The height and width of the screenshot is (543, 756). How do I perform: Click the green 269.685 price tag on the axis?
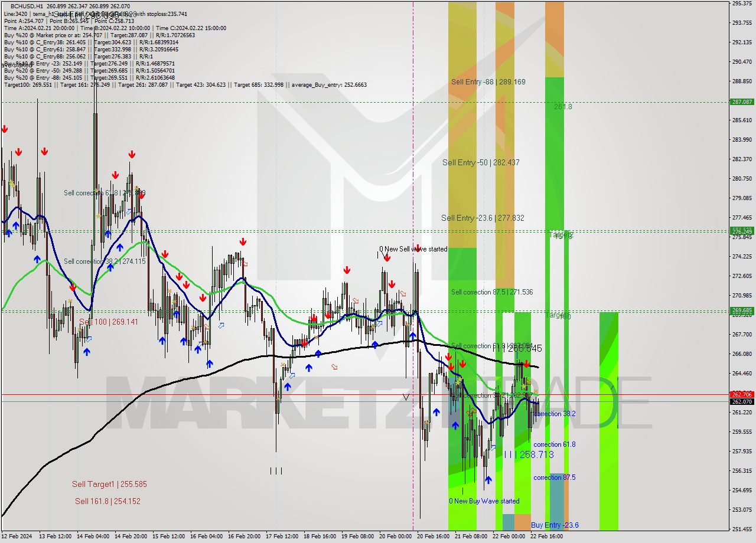click(x=742, y=310)
